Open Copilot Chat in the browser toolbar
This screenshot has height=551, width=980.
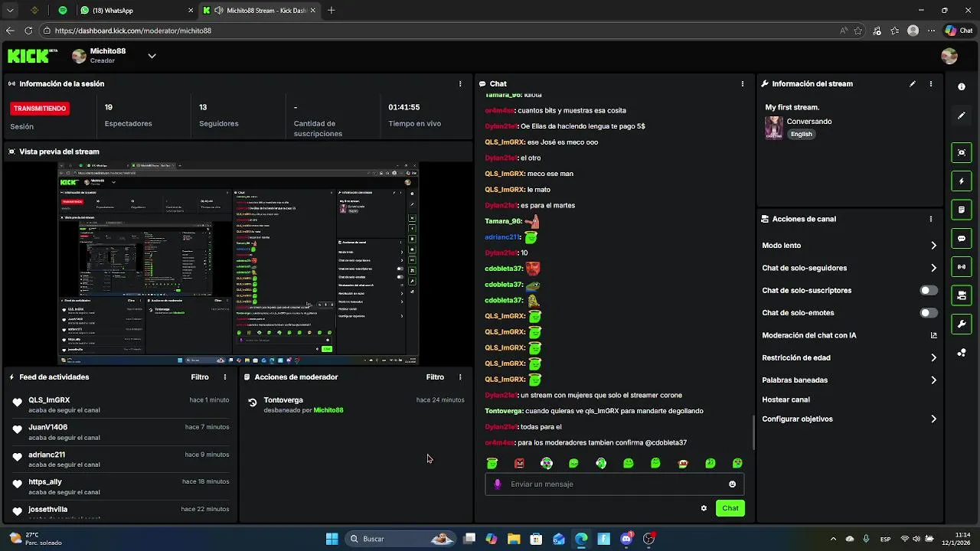(960, 31)
